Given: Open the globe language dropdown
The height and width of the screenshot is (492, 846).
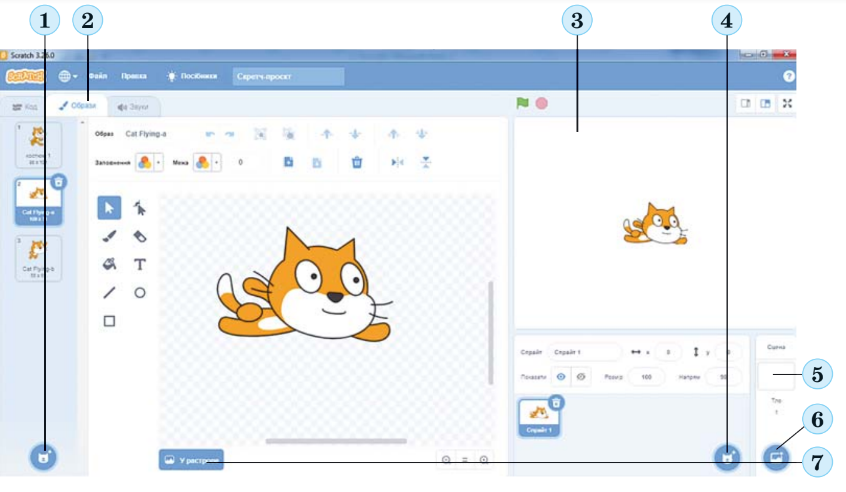Looking at the screenshot, I should [68, 76].
